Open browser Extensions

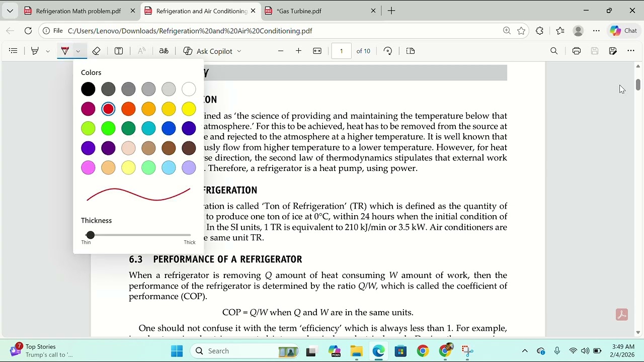coord(539,31)
